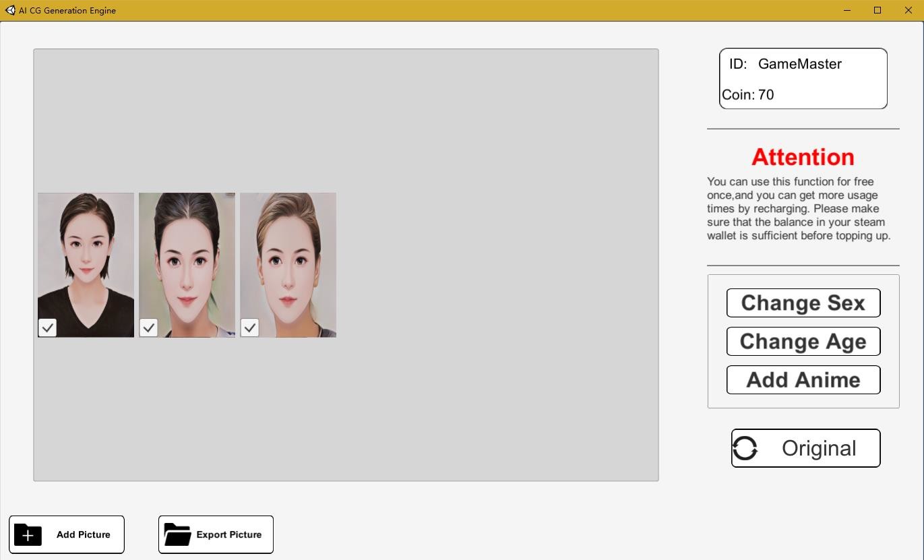Uncheck the first portrait's selection checkbox
Screen dimensions: 924x560
[47, 328]
